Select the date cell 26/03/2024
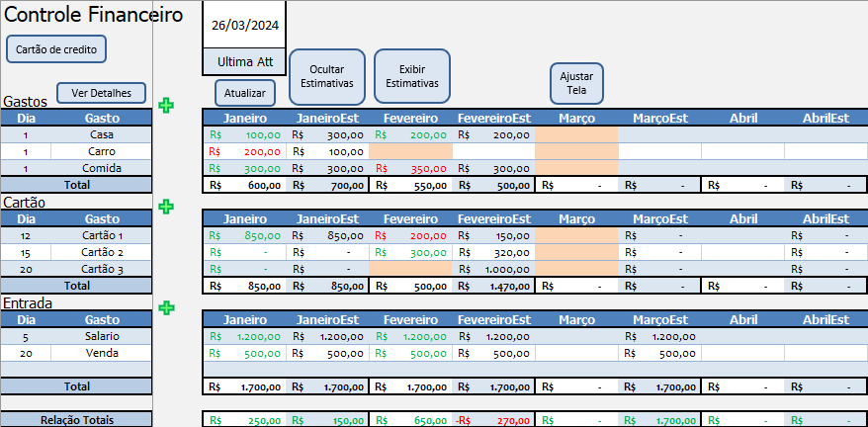 (244, 26)
